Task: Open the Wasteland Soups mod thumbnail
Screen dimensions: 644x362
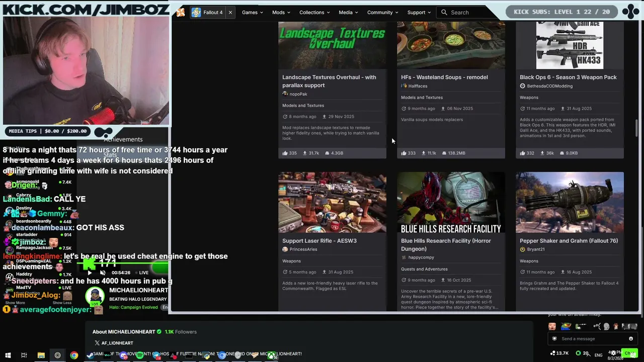Action: pyautogui.click(x=451, y=45)
